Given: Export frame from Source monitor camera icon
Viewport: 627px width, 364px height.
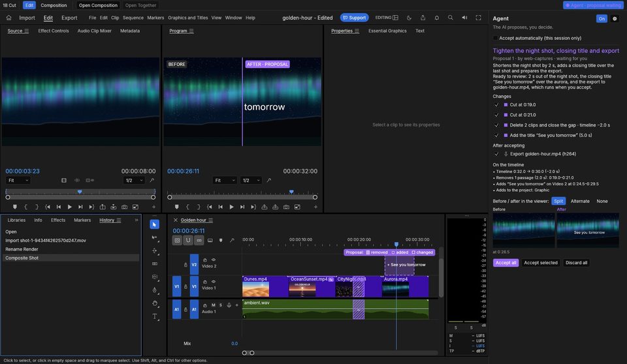Looking at the screenshot, I should [x=124, y=207].
